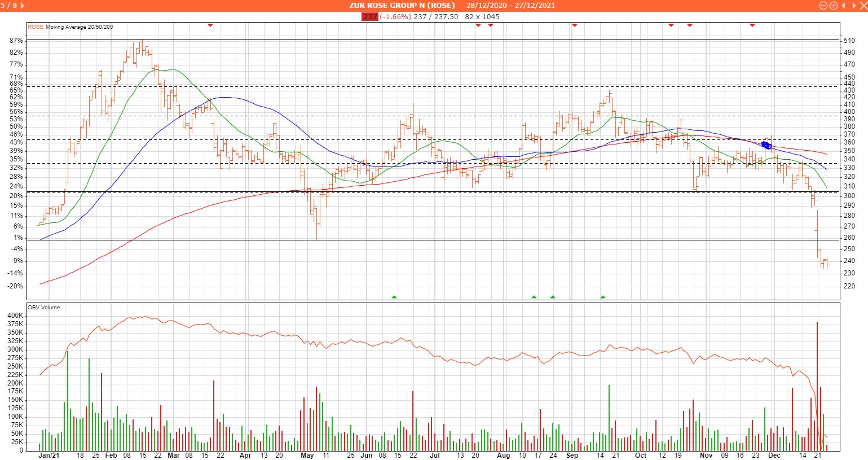The height and width of the screenshot is (460, 868).
Task: Click the zoom out magnifier icon
Action: pos(823,6)
